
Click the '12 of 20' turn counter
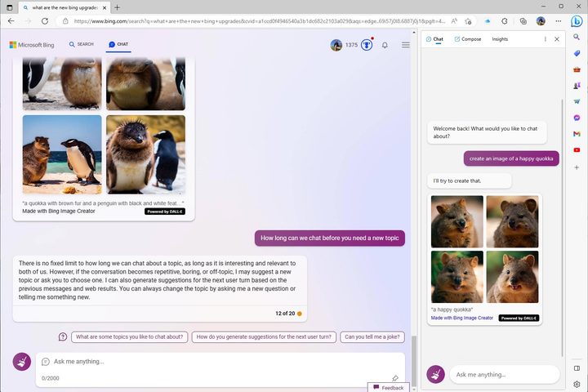[285, 314]
